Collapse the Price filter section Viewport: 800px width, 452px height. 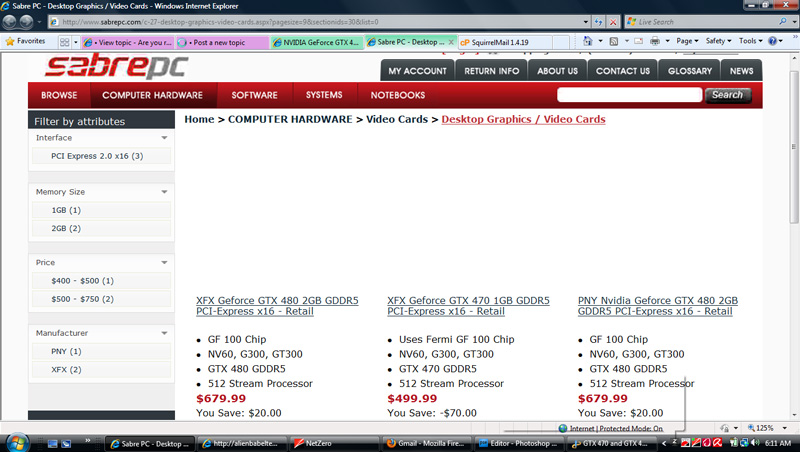point(164,262)
